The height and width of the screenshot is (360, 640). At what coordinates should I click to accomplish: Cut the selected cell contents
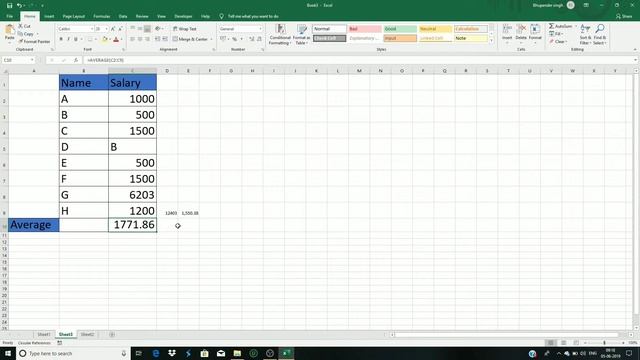(24, 26)
